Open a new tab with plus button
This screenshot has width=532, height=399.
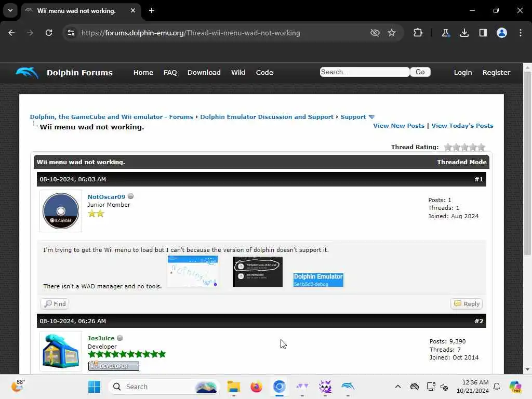pyautogui.click(x=152, y=10)
